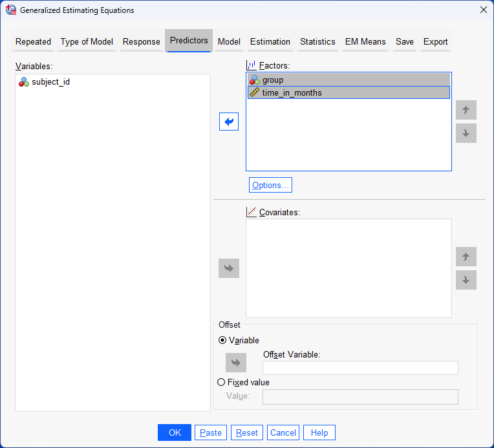Click the nominal icon beside subject_id
This screenshot has height=448, width=494.
[24, 82]
